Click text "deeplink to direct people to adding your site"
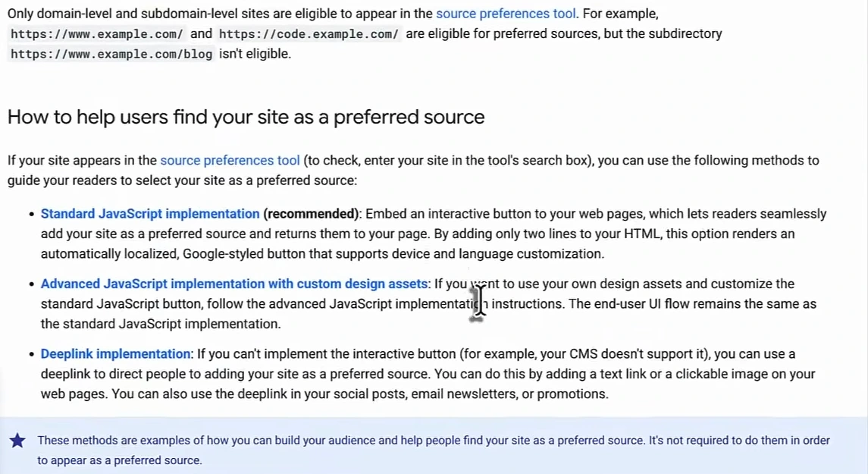The image size is (868, 474). tap(173, 375)
